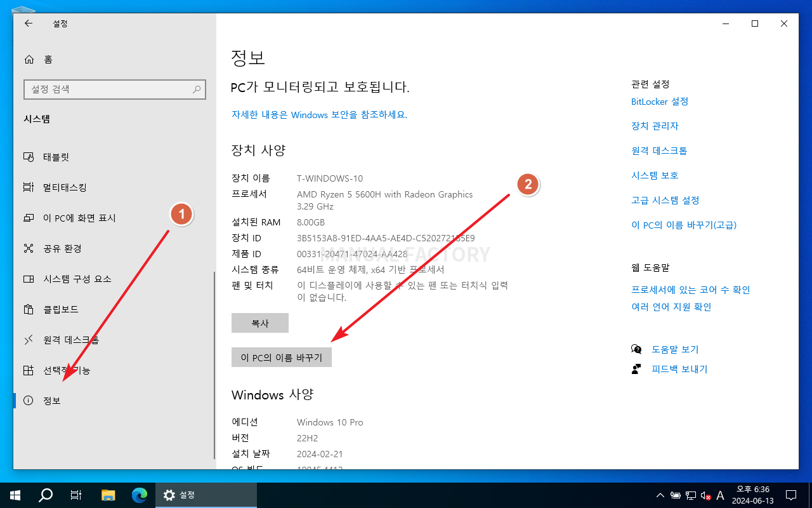Screen dimensions: 812x508
Task: Click the 설정 taskbar button
Action: (206, 495)
